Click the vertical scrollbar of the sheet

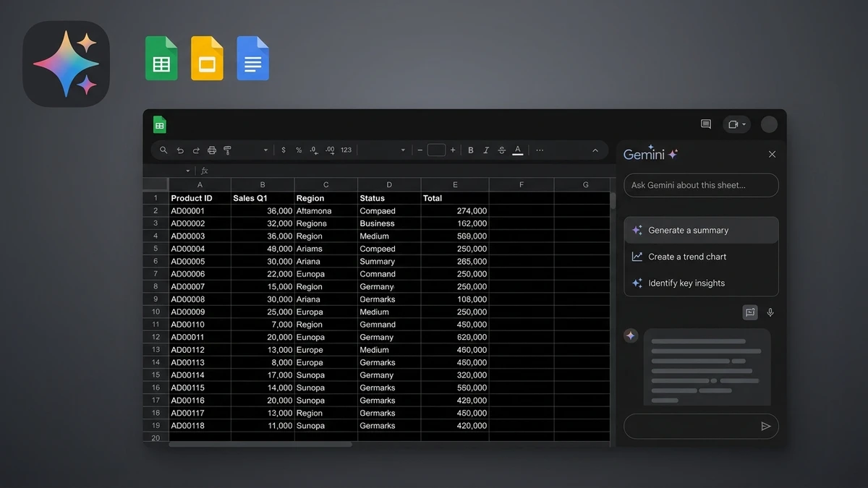pyautogui.click(x=613, y=201)
